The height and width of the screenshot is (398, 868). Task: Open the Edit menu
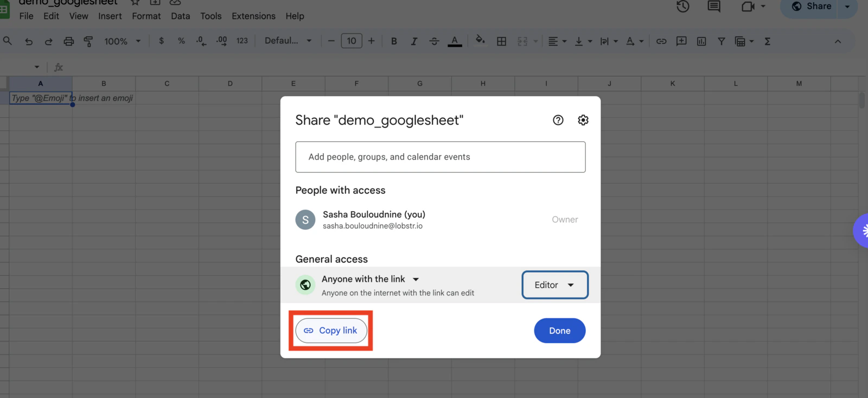coord(51,16)
